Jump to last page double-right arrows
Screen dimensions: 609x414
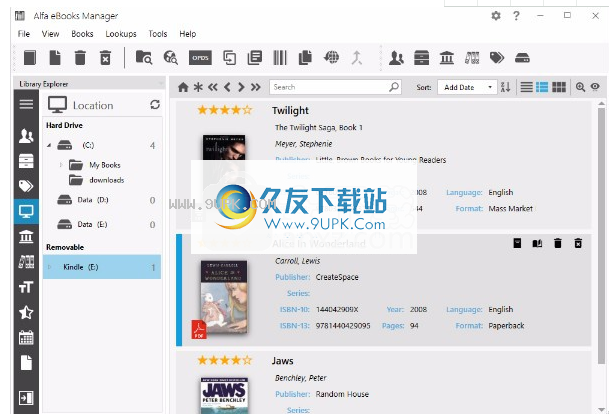256,87
